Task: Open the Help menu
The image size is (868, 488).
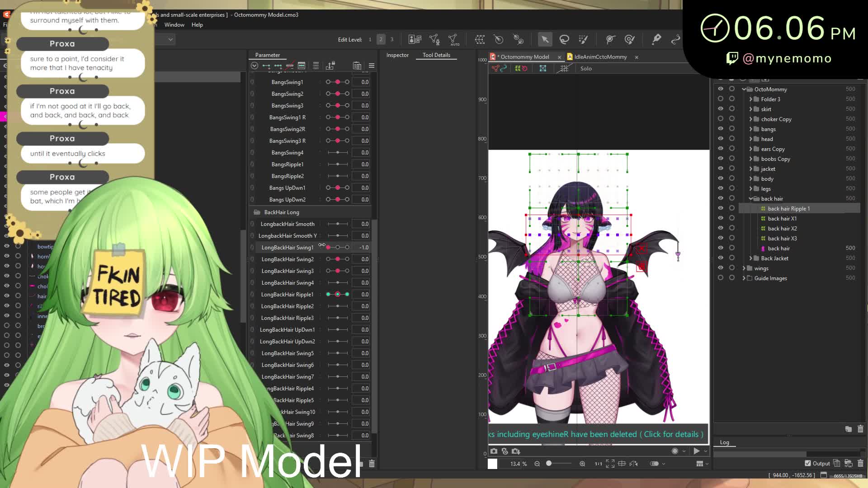Action: (197, 25)
